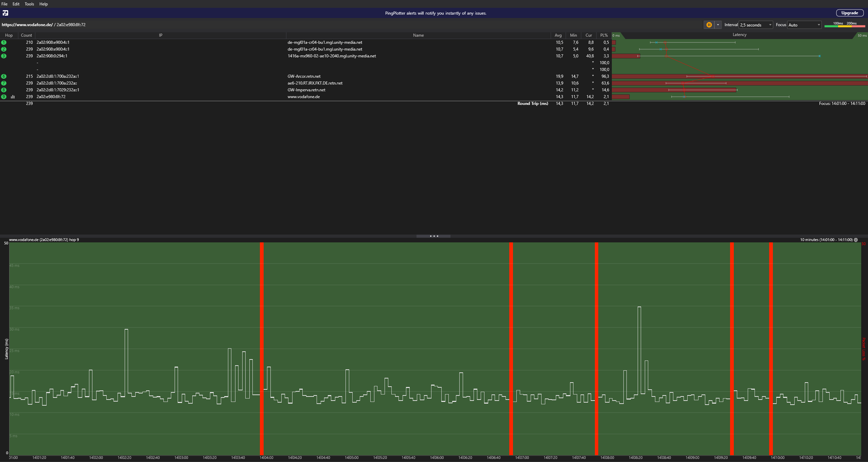Click the Upgrade button
This screenshot has width=868, height=462.
pyautogui.click(x=849, y=13)
